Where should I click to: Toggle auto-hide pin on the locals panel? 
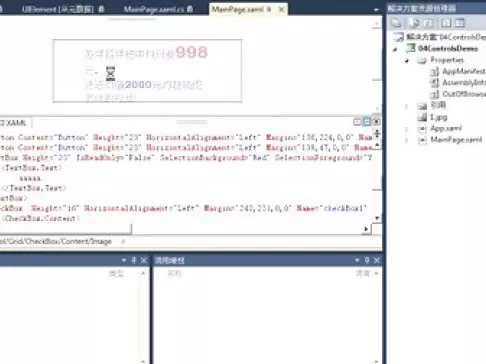point(134,260)
